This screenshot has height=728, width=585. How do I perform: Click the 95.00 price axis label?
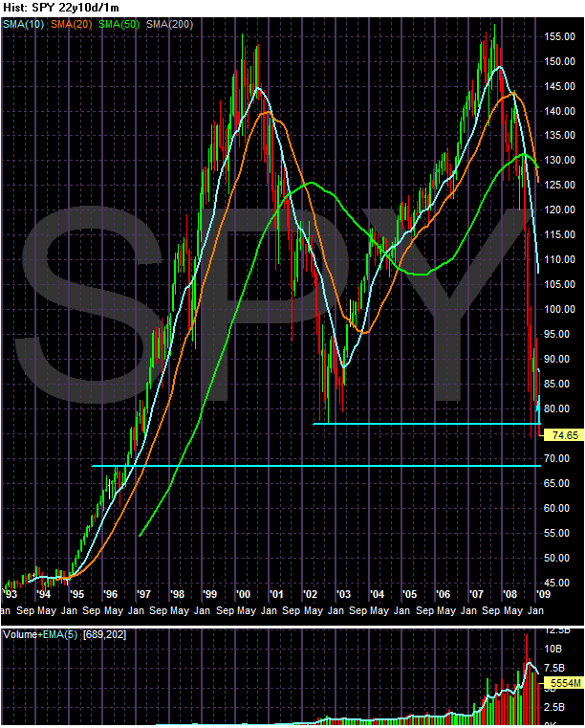point(556,334)
